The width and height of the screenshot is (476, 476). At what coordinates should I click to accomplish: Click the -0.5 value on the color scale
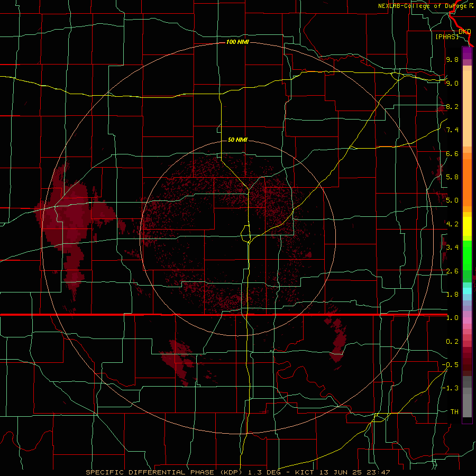pos(450,365)
